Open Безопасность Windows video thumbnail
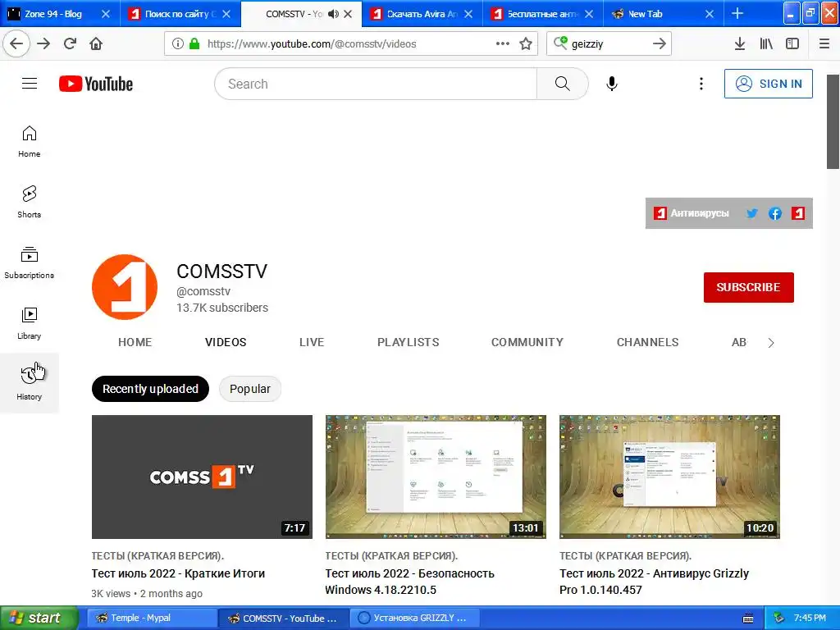 436,477
